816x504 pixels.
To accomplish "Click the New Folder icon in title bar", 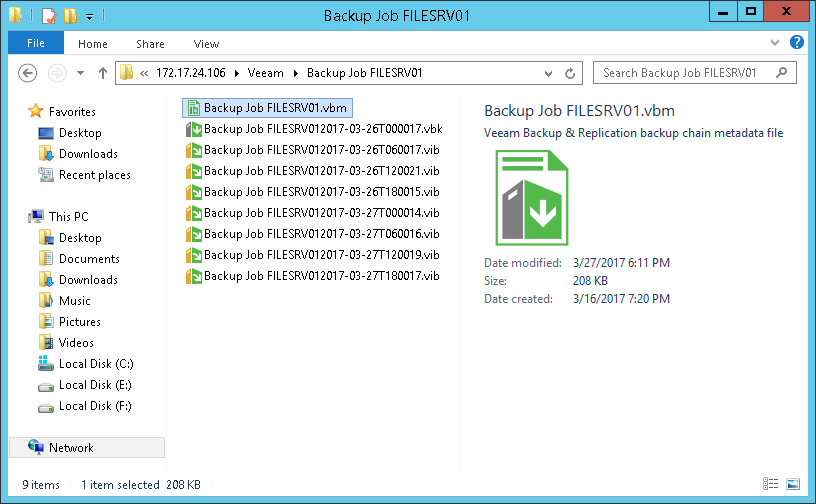I will point(70,16).
